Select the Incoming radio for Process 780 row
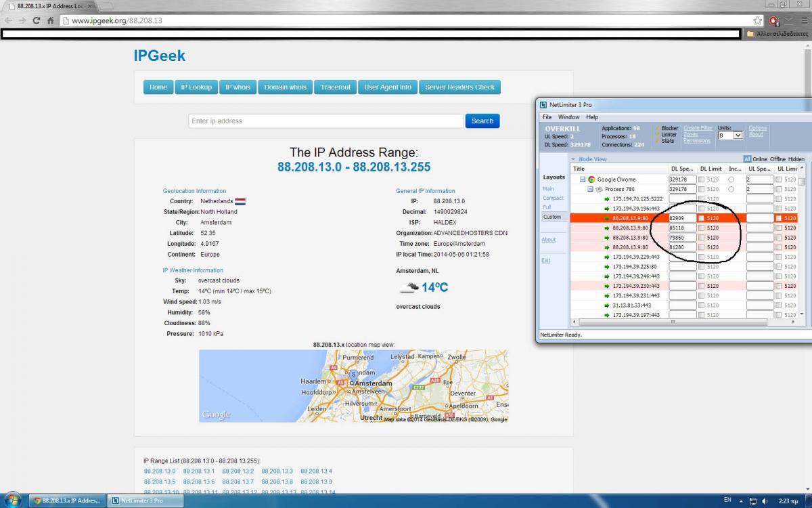The height and width of the screenshot is (508, 812). coord(731,189)
